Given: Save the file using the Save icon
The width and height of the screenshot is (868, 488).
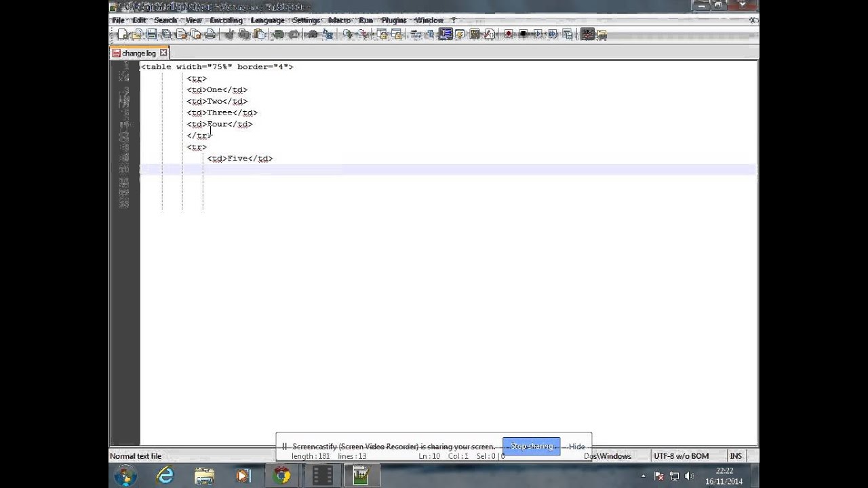Looking at the screenshot, I should point(151,34).
